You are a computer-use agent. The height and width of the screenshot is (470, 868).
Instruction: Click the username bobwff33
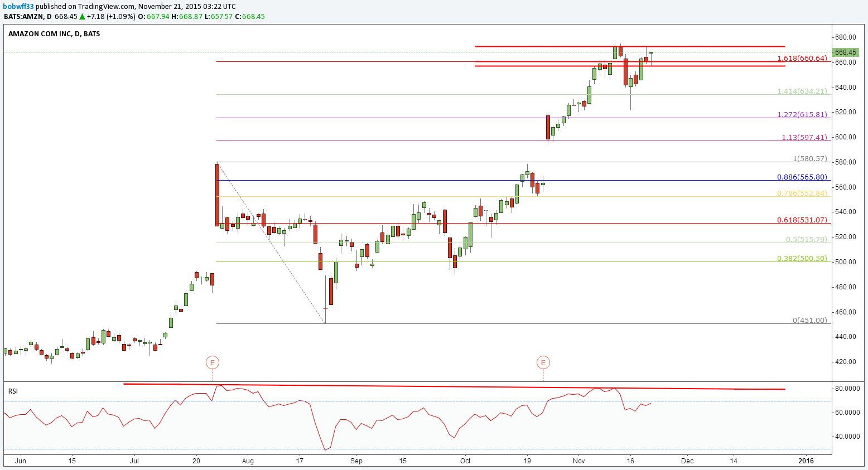coord(18,7)
